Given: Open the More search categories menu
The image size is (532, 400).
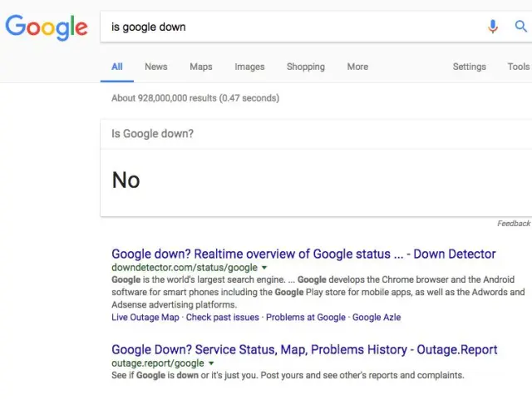Looking at the screenshot, I should click(x=357, y=67).
